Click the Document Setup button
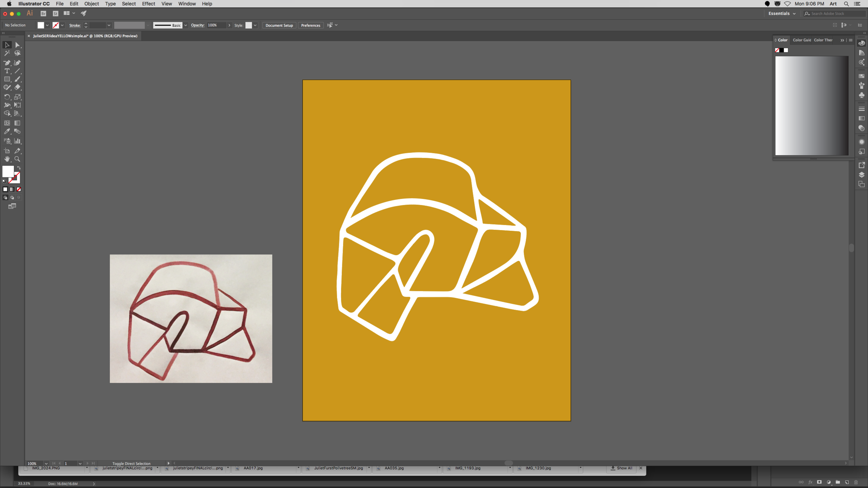The image size is (868, 488). tap(279, 25)
